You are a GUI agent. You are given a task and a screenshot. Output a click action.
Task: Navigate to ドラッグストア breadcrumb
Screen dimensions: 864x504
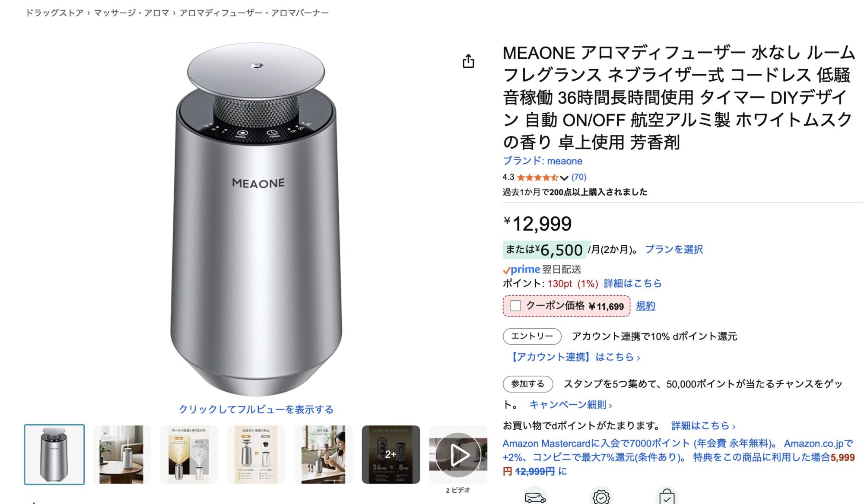click(x=54, y=13)
